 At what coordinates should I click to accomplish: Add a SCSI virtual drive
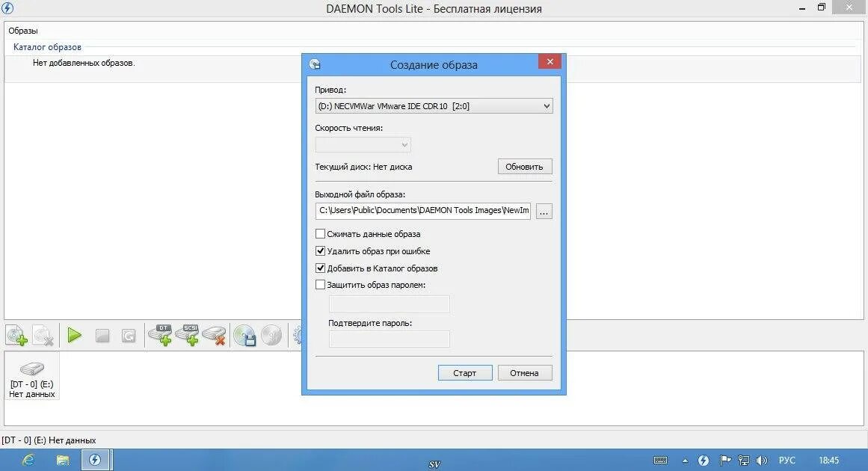pyautogui.click(x=187, y=335)
